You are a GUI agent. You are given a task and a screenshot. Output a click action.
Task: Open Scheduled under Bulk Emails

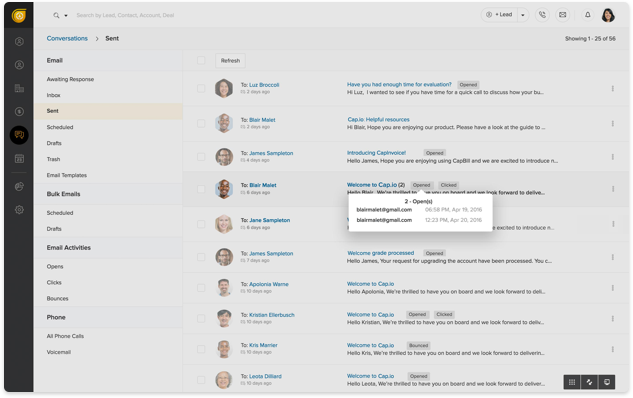click(60, 213)
